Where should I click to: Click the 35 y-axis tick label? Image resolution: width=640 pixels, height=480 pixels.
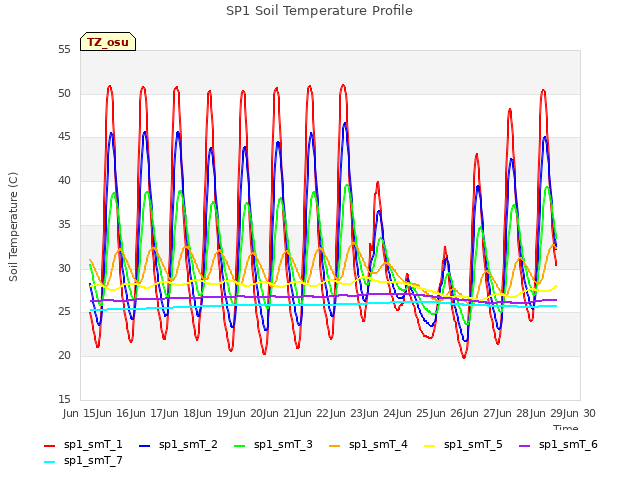(x=64, y=224)
